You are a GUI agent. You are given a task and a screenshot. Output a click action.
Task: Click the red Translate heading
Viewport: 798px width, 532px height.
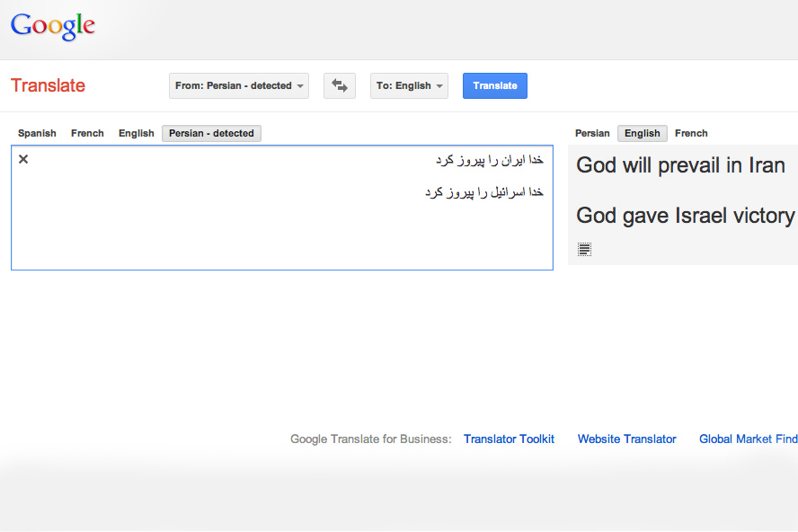click(x=48, y=85)
